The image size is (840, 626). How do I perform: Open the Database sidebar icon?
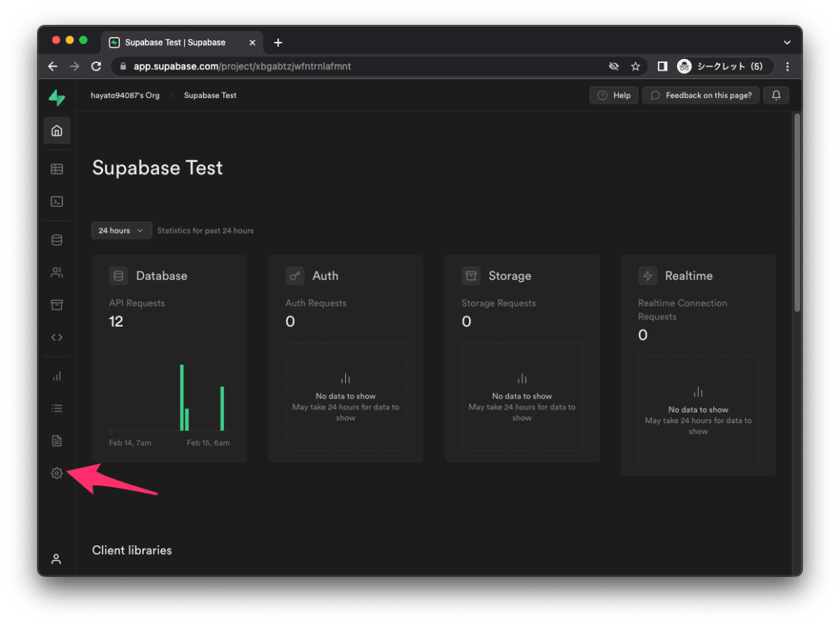[57, 240]
